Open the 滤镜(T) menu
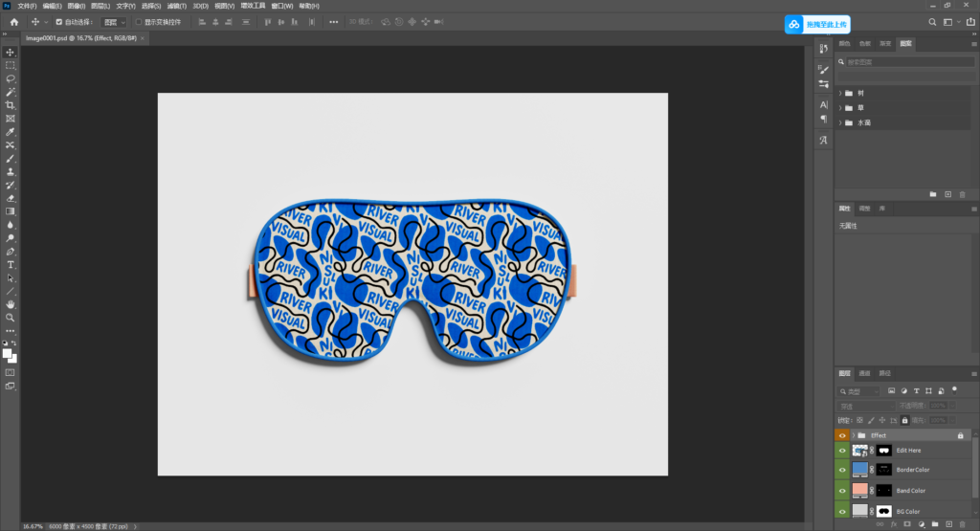 point(177,7)
